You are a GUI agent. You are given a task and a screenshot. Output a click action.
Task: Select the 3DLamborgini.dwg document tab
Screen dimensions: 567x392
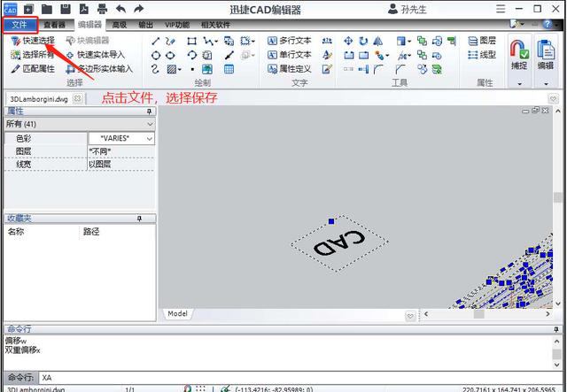tap(39, 99)
